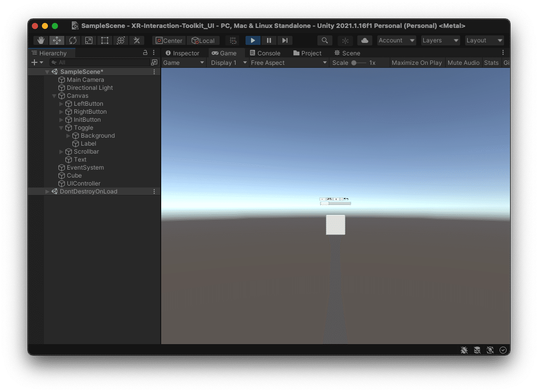Toggle grid snapping icon
The width and height of the screenshot is (538, 392).
(x=233, y=40)
